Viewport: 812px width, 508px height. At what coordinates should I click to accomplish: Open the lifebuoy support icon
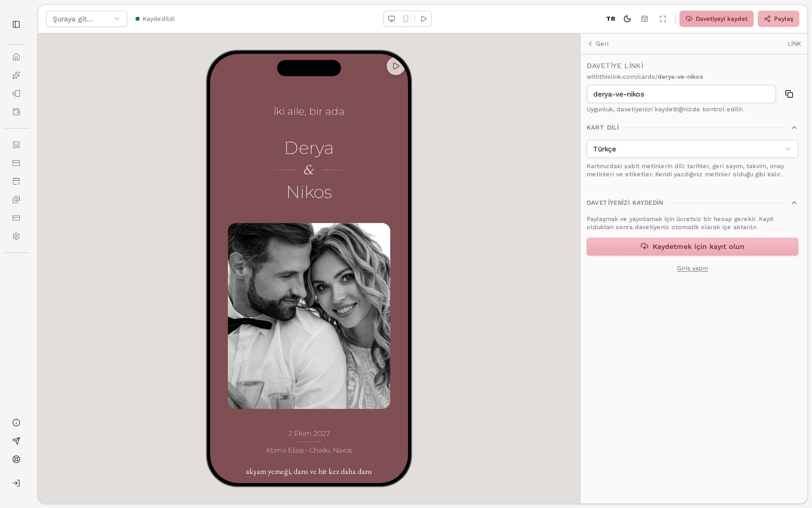(16, 459)
